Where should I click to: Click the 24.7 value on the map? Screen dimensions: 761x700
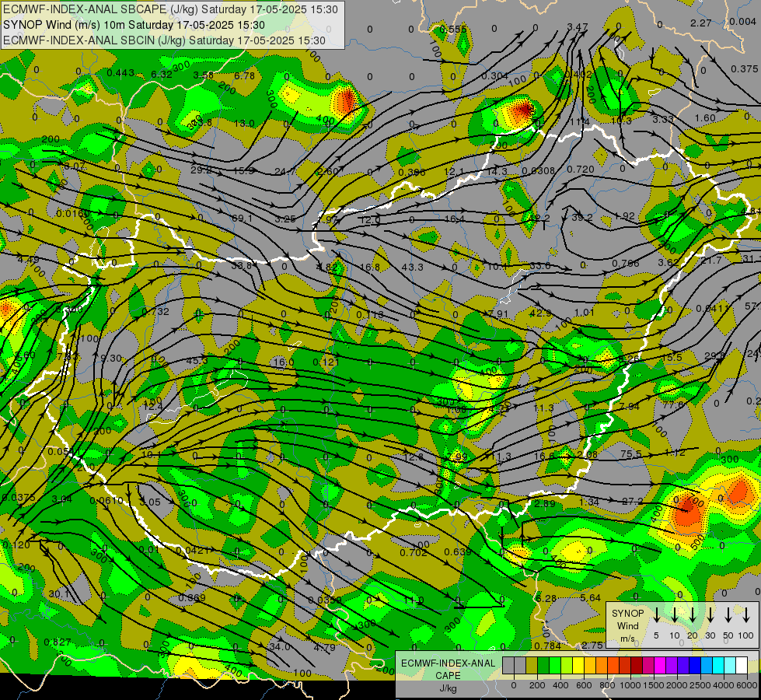pyautogui.click(x=285, y=171)
